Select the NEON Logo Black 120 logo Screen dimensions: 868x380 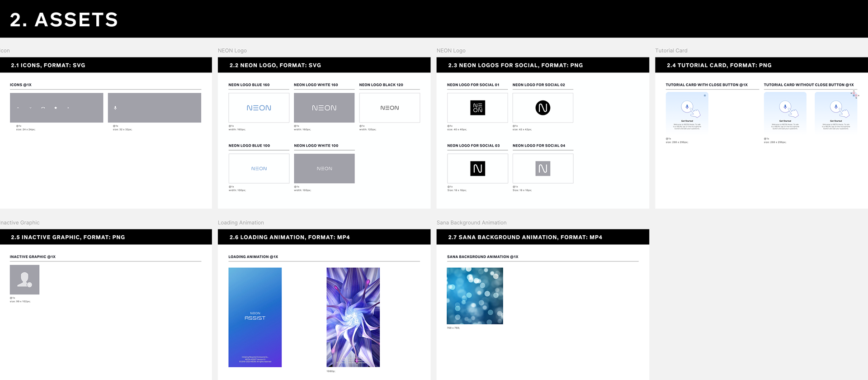(x=390, y=108)
